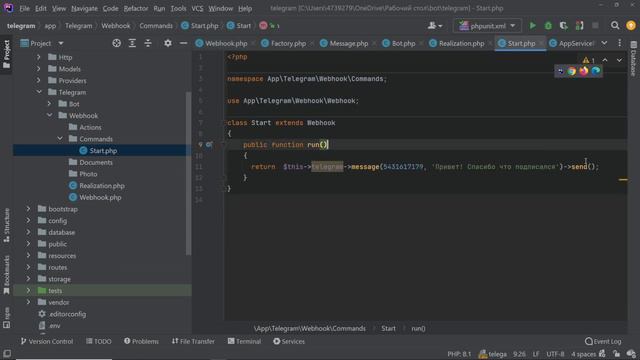Collapse the Telegram folder
640x360 pixels.
coord(39,92)
